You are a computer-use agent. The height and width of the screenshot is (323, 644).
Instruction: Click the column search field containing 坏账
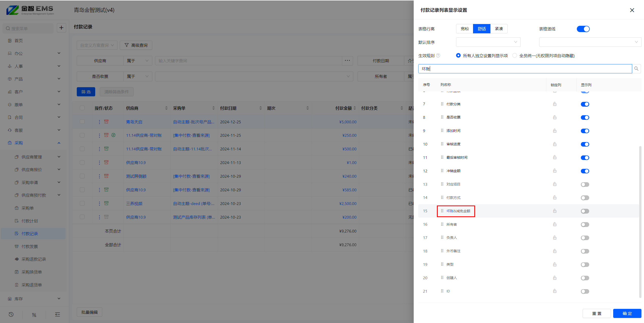525,69
